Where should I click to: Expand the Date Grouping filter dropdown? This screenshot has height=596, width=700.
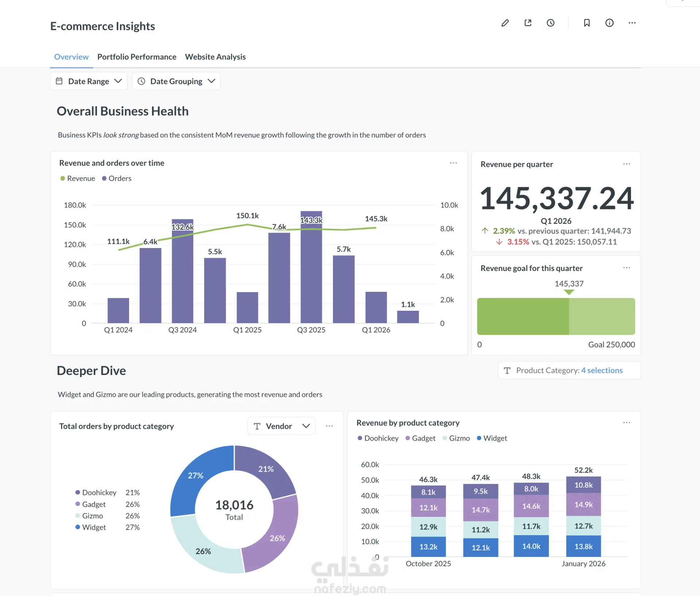click(x=176, y=81)
